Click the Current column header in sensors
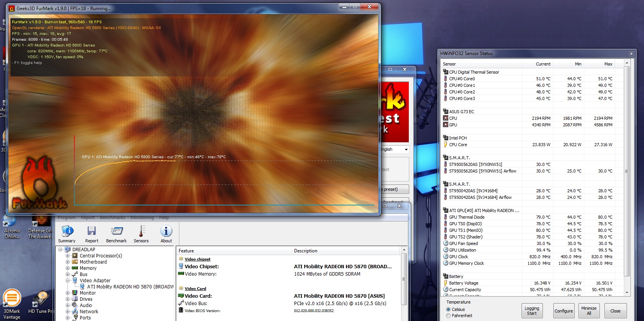Screen dimensions: 644x321 (x=537, y=64)
